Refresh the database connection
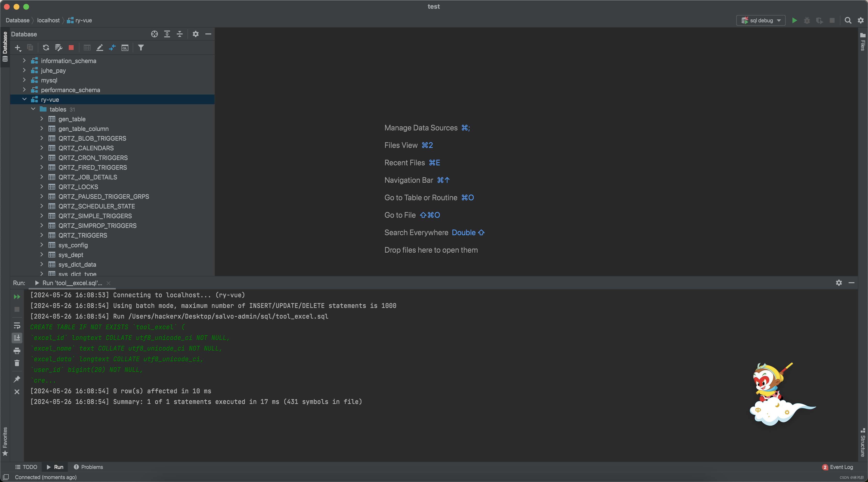 [x=46, y=48]
